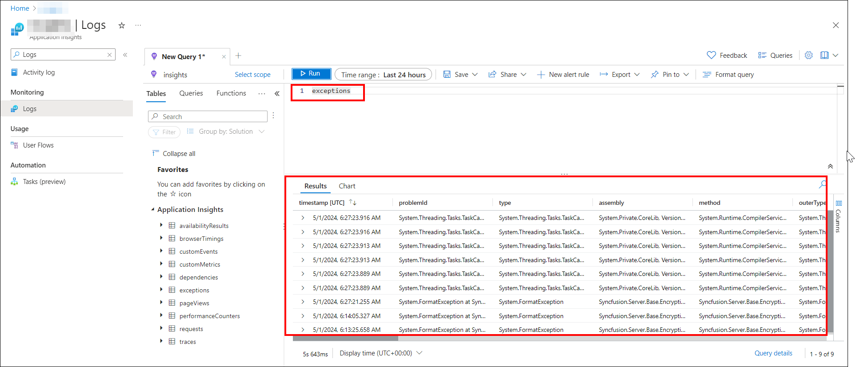868x367 pixels.
Task: Click Collapse all
Action: click(174, 153)
